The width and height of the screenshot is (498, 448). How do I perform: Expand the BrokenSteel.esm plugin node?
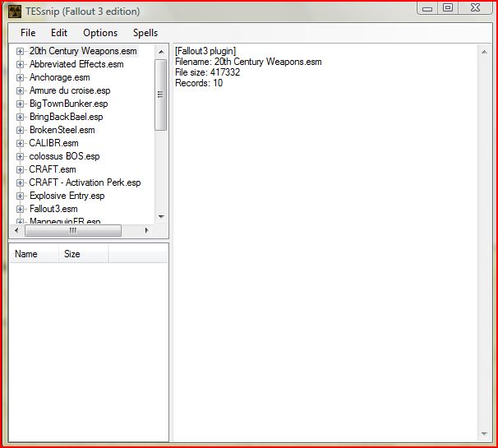pos(21,130)
